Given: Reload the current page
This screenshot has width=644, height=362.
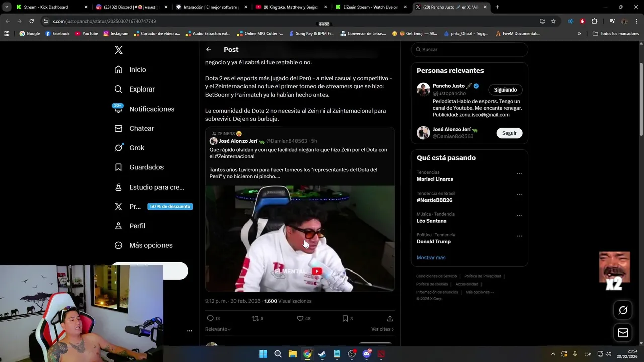Looking at the screenshot, I should 31,21.
